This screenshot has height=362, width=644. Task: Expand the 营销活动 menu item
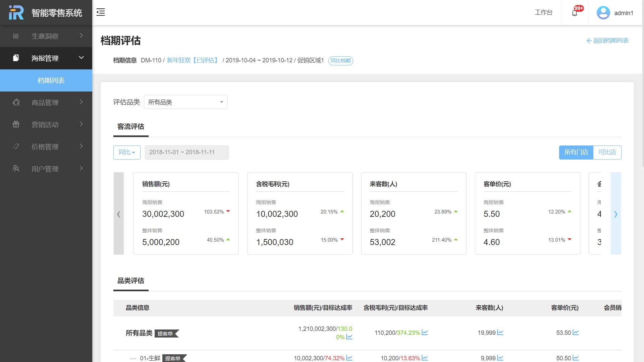pyautogui.click(x=46, y=124)
